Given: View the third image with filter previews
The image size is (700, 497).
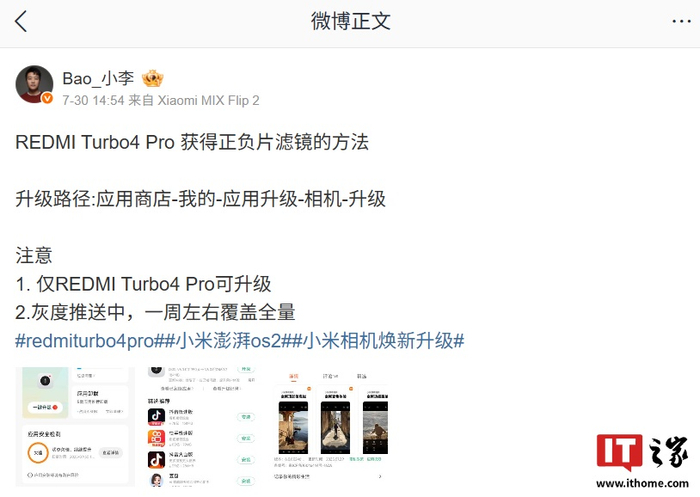Looking at the screenshot, I should click(329, 426).
